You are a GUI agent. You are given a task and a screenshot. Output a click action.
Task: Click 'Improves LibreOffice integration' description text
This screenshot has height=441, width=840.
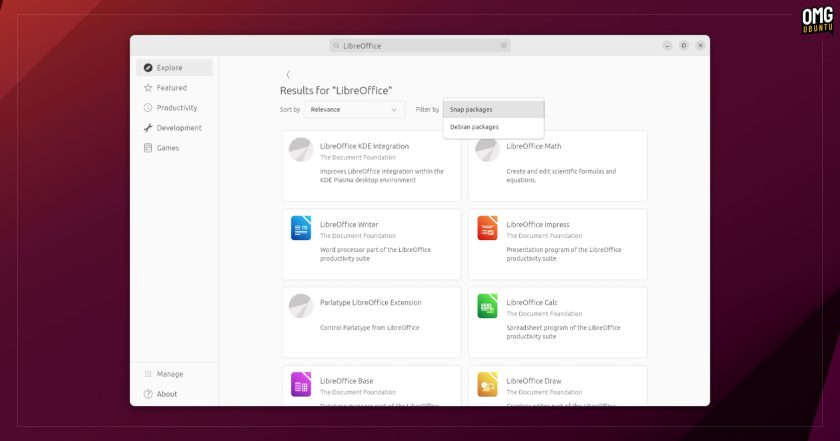coord(381,176)
